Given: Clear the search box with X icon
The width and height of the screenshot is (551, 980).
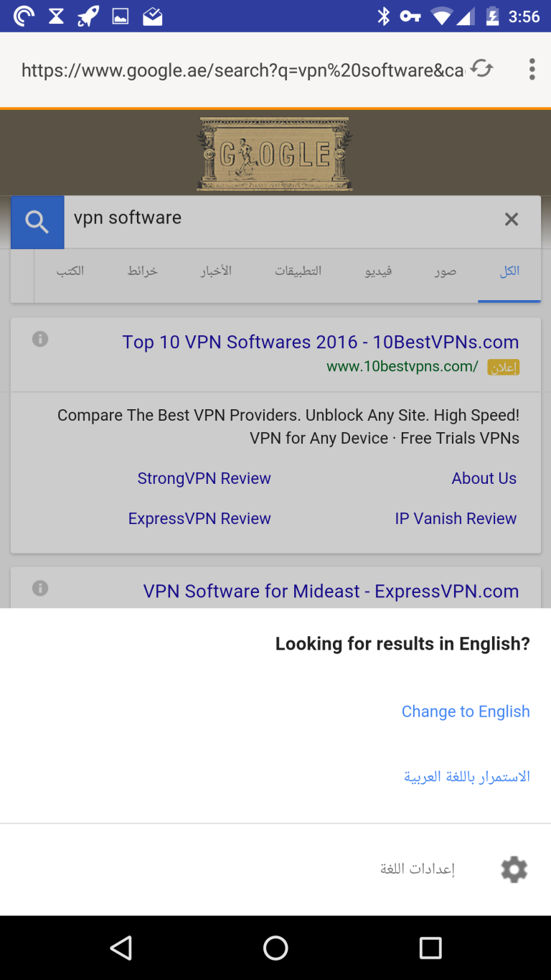Looking at the screenshot, I should click(511, 220).
